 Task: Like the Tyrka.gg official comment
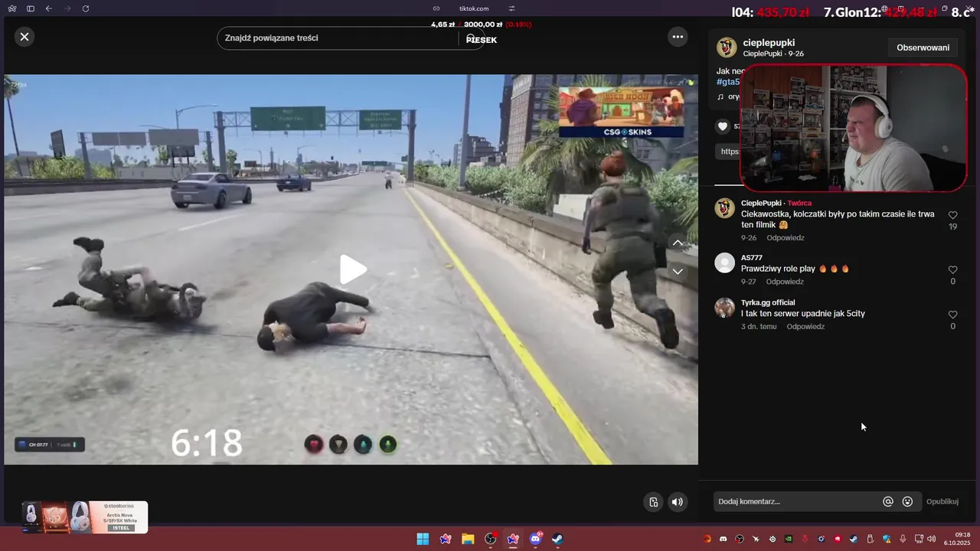click(952, 315)
